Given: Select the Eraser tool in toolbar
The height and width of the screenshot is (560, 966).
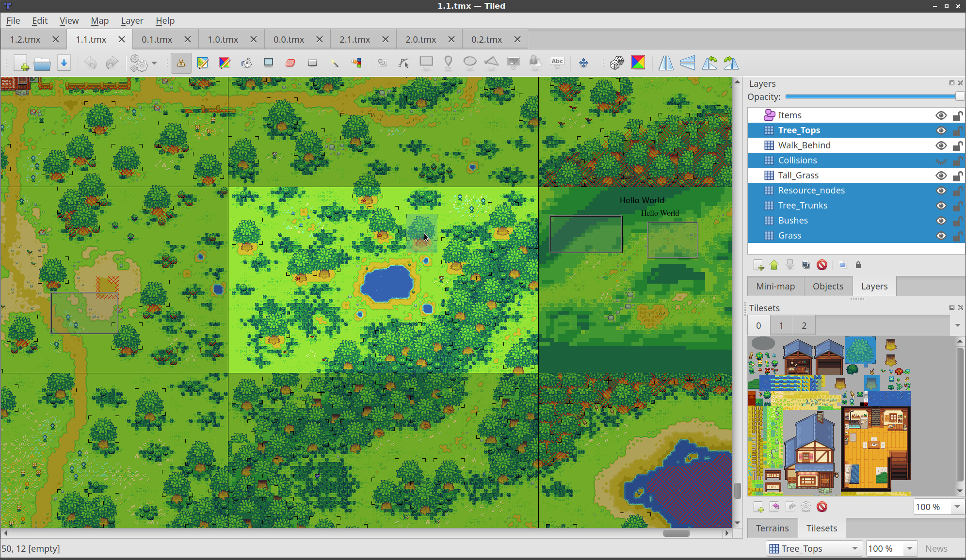Looking at the screenshot, I should click(x=290, y=63).
